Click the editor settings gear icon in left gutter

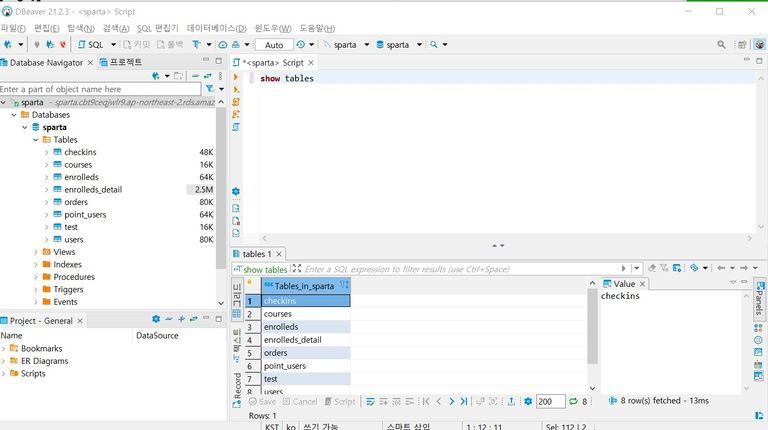tap(236, 191)
